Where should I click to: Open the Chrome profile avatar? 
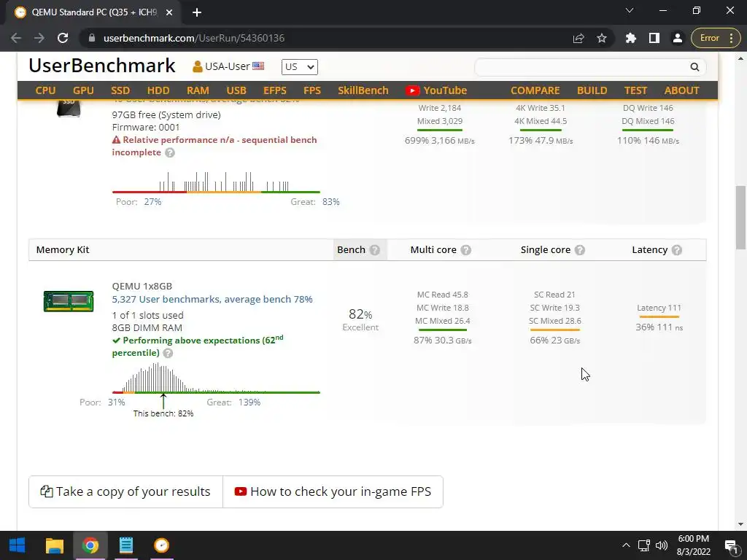[678, 38]
